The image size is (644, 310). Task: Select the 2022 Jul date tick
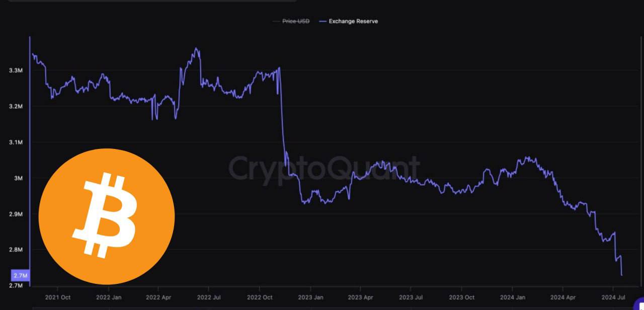(209, 297)
